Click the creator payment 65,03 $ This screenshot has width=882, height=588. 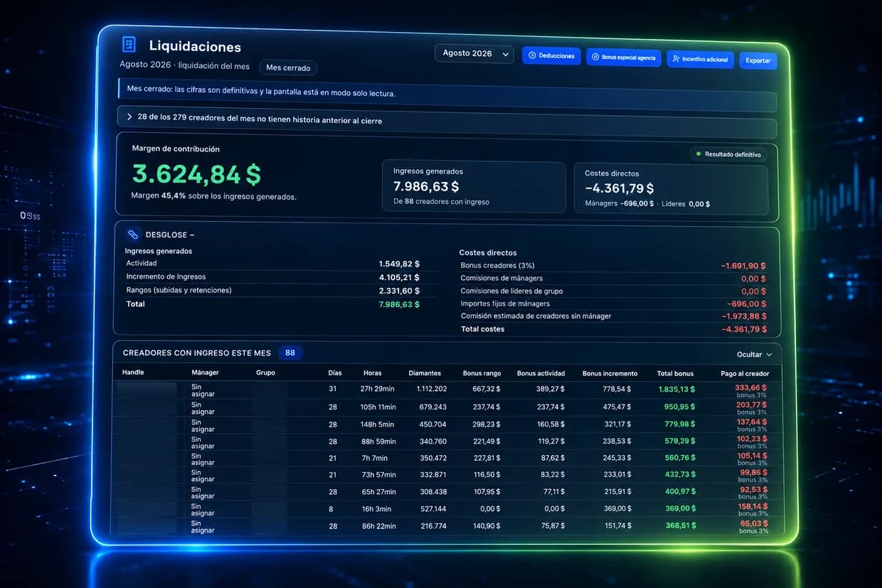[x=753, y=523]
